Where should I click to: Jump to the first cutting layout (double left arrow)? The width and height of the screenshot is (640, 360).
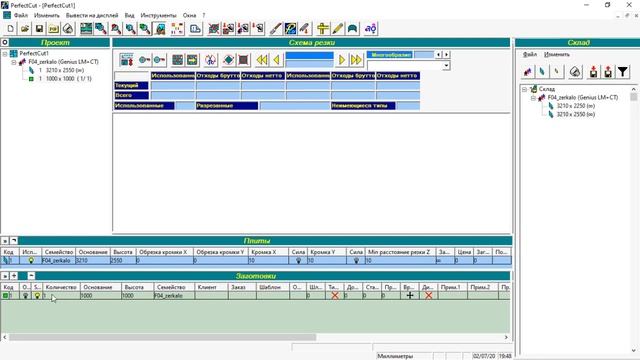click(262, 60)
